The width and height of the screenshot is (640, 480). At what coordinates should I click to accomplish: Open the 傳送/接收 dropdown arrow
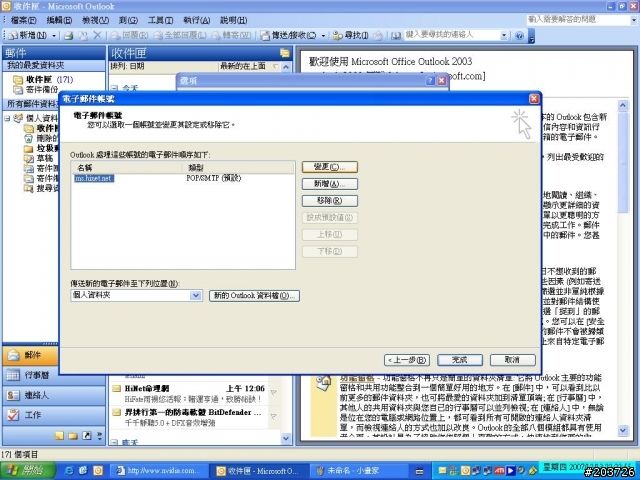[x=323, y=36]
